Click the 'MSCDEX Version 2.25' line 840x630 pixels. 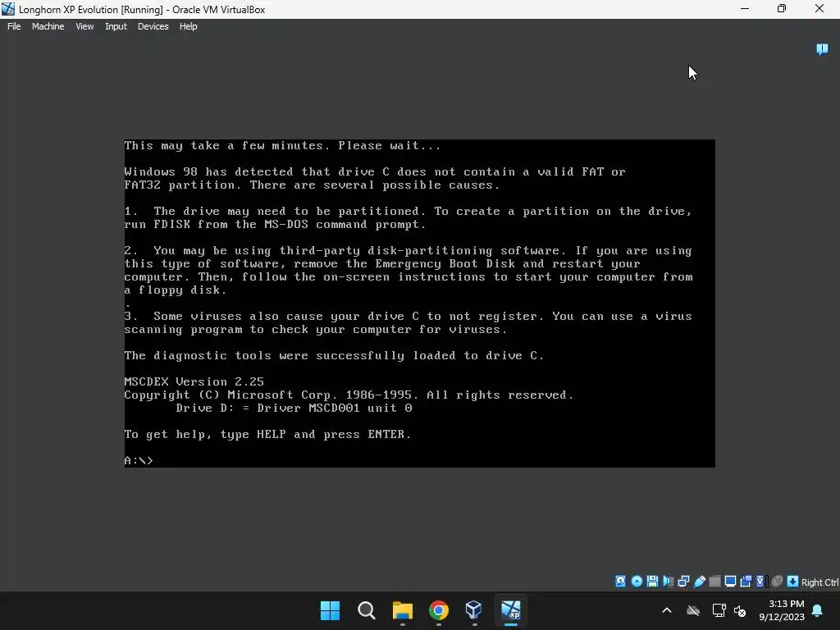point(194,382)
